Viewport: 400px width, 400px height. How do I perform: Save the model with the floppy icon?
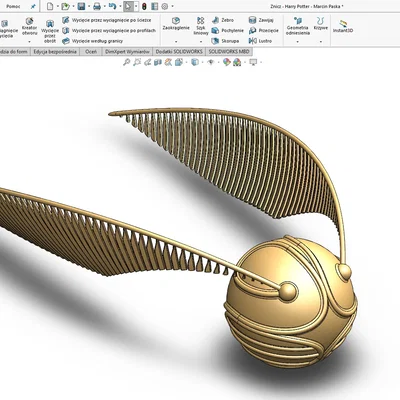click(81, 6)
